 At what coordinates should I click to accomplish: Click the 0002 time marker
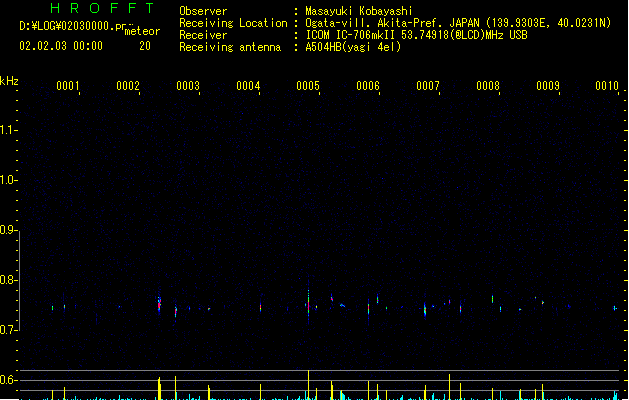click(x=128, y=86)
